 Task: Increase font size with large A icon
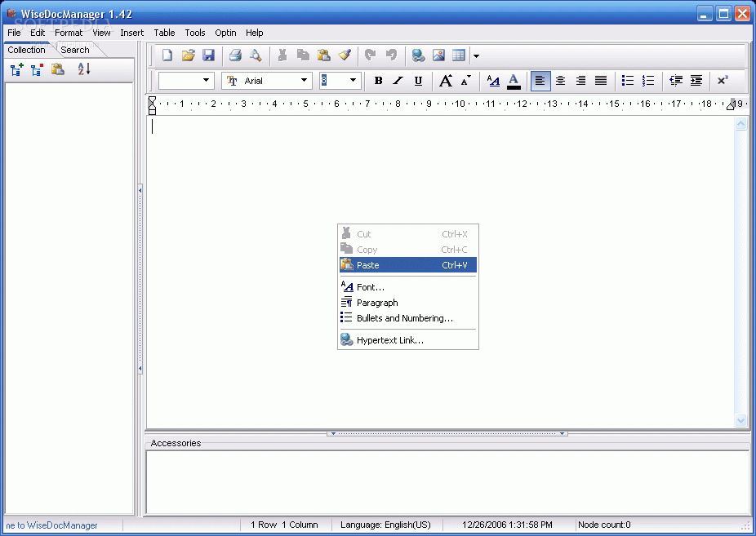click(446, 81)
